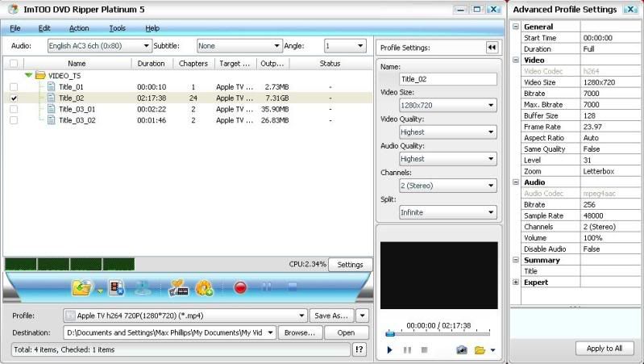Open the Subtitle dropdown
Screen dimensions: 644x364
239,46
